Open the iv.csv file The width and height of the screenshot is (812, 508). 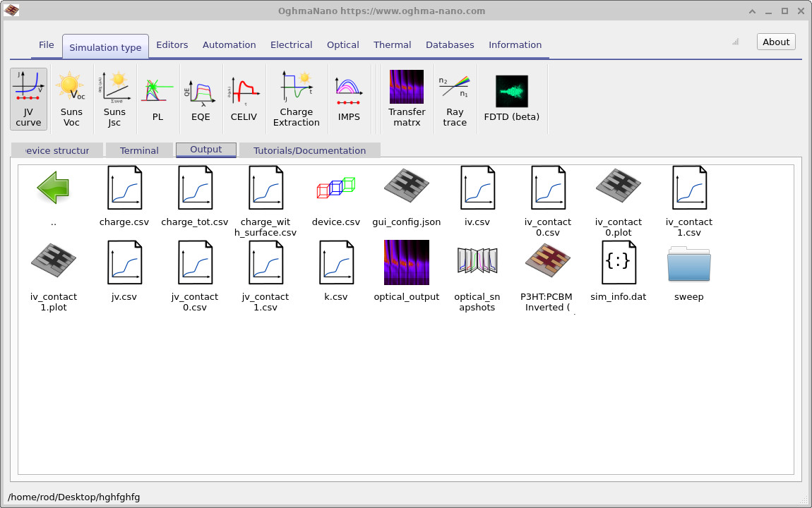click(477, 197)
